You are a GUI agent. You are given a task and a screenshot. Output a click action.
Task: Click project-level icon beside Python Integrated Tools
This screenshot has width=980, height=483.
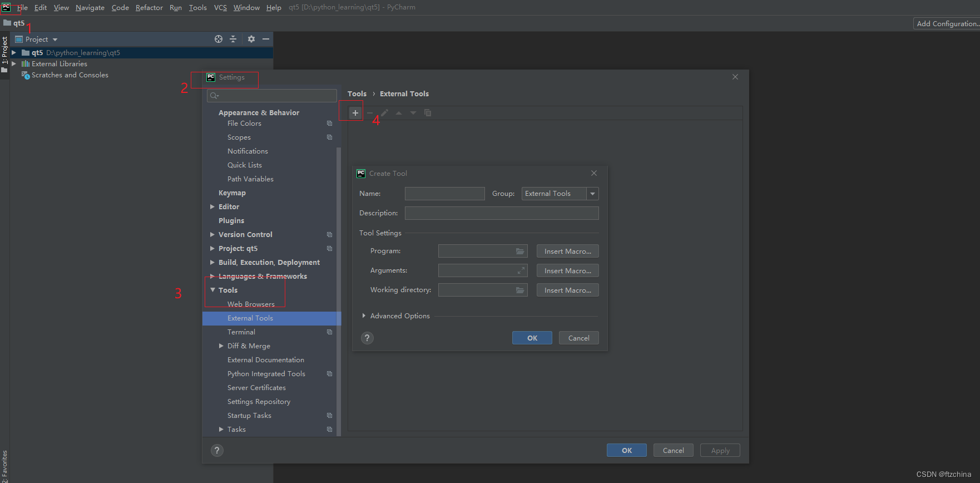point(329,374)
